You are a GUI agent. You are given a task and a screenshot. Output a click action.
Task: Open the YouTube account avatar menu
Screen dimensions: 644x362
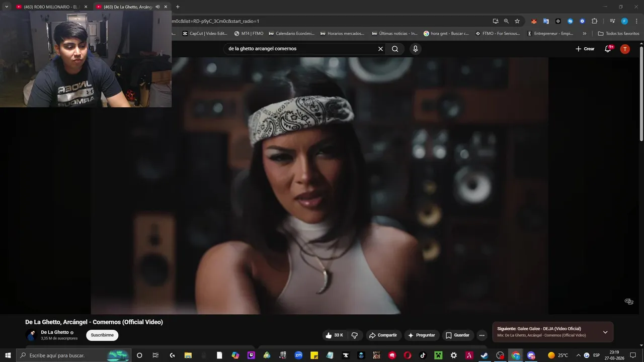[x=625, y=49]
